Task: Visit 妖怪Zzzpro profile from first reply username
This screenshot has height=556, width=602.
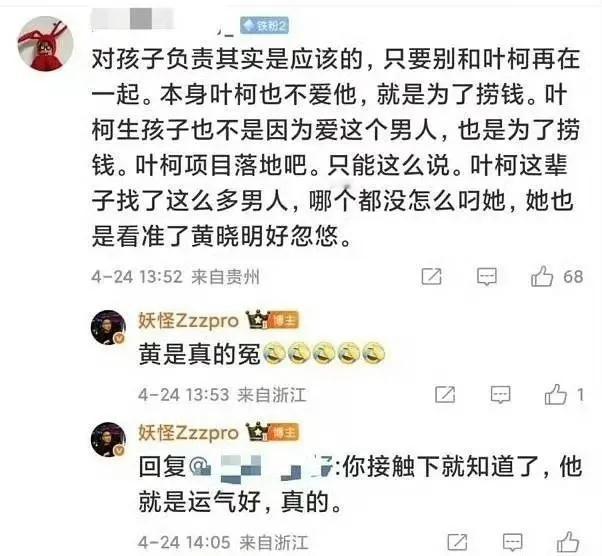Action: click(x=188, y=321)
